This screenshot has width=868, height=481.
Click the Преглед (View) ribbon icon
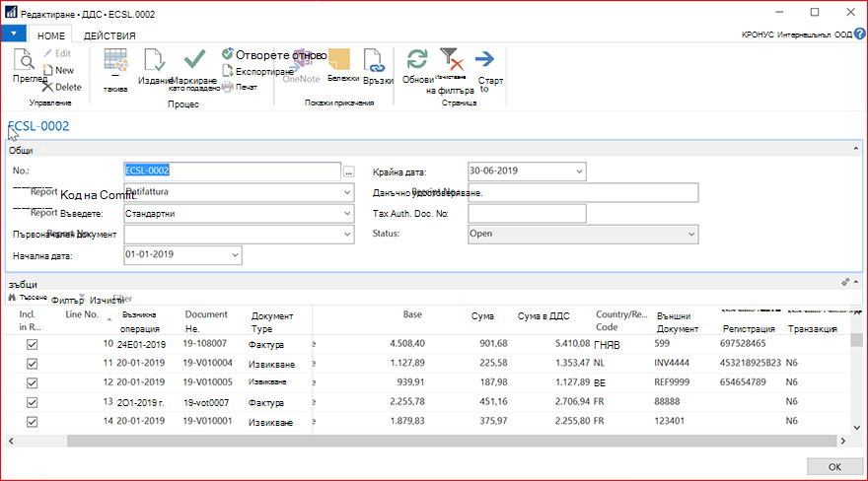point(24,60)
